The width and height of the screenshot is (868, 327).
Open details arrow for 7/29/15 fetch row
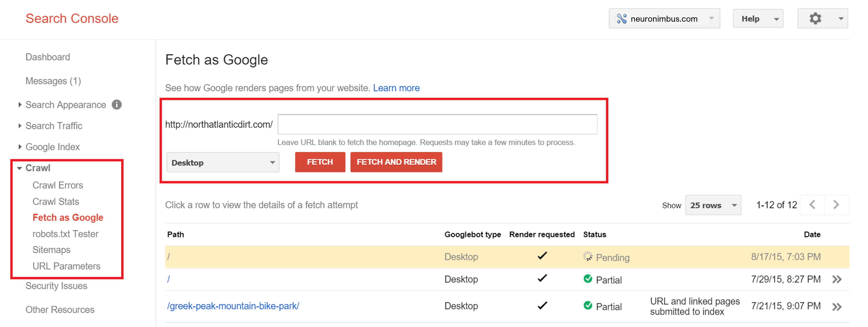tap(837, 279)
